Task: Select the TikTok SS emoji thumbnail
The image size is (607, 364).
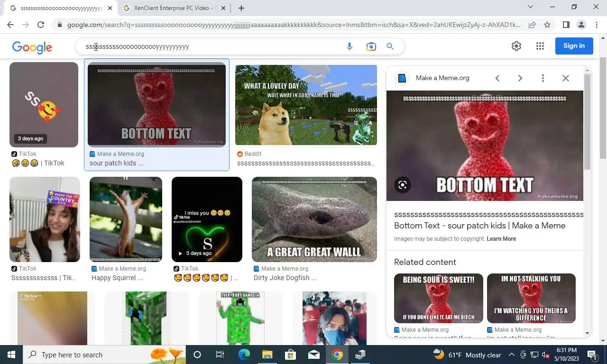Action: (44, 105)
